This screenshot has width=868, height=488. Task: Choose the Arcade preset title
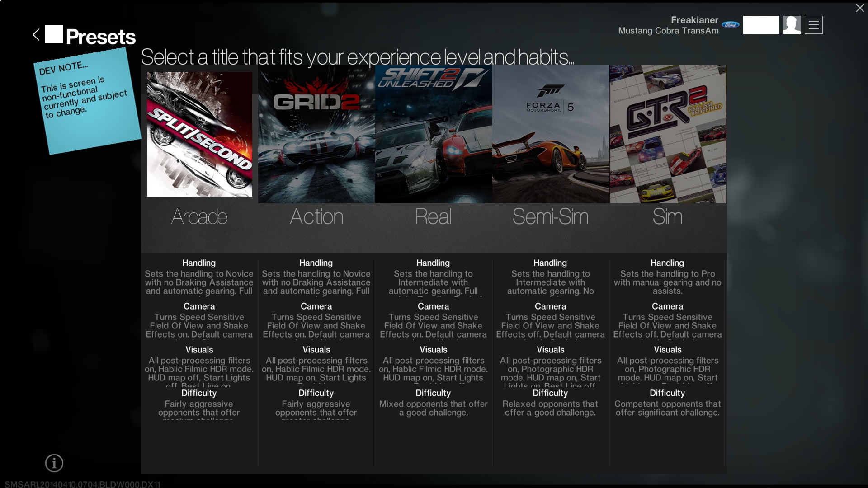point(199,217)
